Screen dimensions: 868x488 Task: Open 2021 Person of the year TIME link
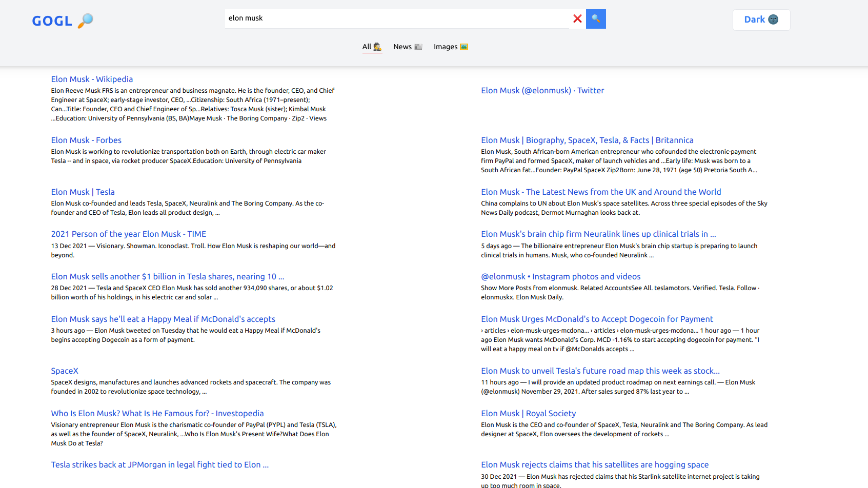click(x=128, y=234)
